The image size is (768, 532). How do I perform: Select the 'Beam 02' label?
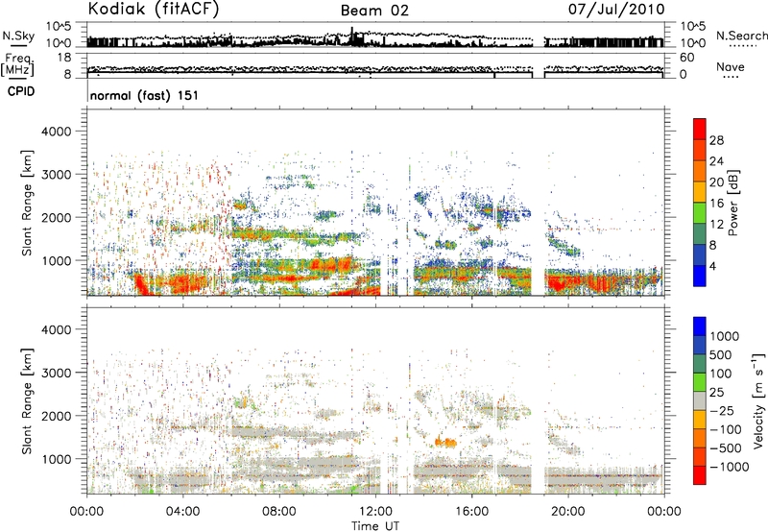tap(374, 11)
